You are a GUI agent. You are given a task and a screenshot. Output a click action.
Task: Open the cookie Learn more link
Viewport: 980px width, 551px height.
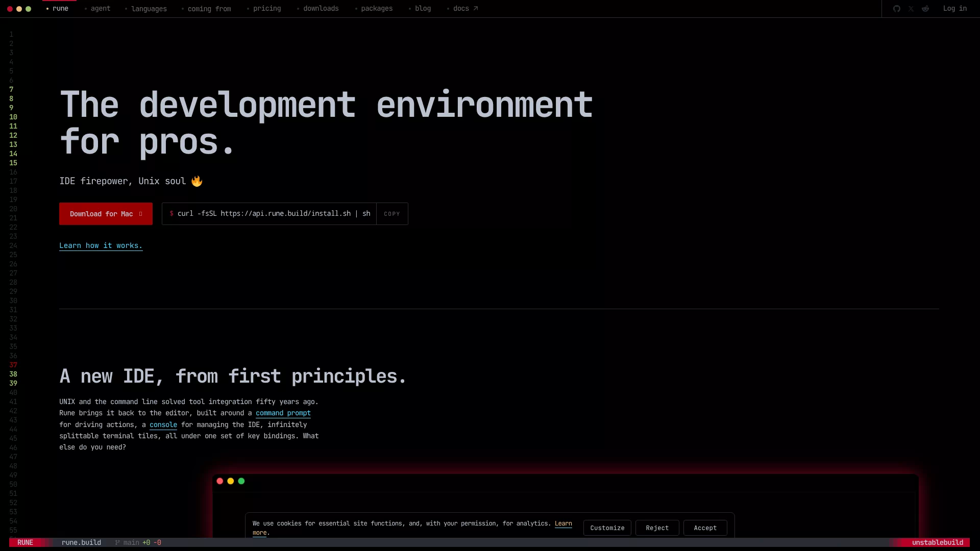tap(563, 524)
